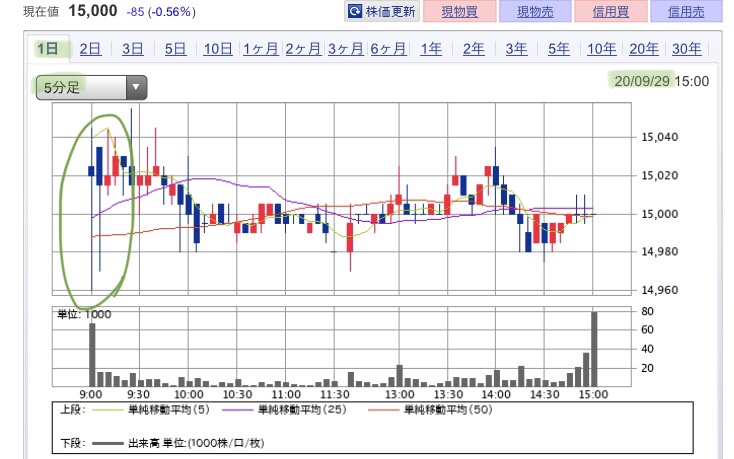Click the opening volume bar at 9:00
Viewport: 734px width, 459px height.
click(92, 355)
